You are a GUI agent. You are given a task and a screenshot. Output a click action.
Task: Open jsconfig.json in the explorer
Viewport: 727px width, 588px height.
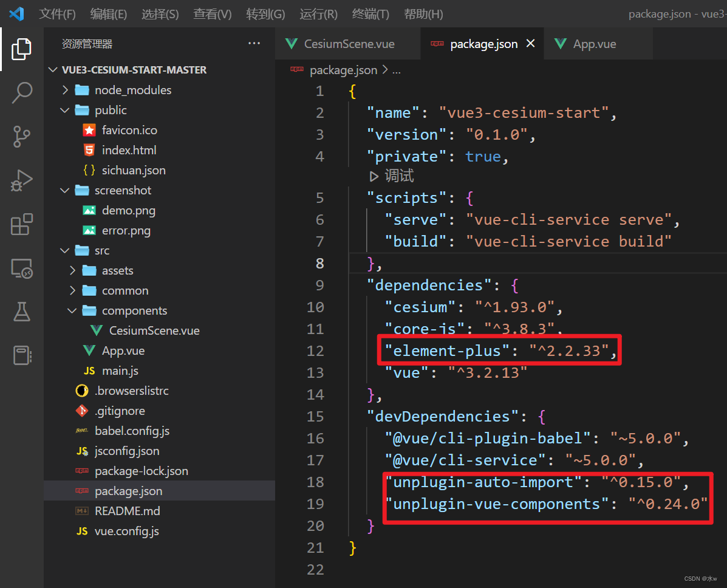[x=127, y=451]
